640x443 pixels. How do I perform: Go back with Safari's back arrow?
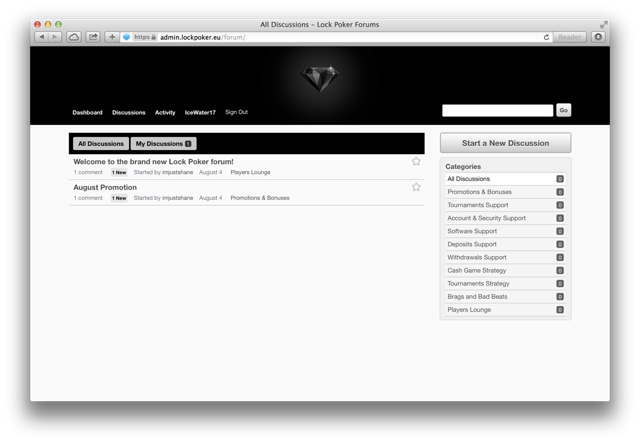point(42,37)
